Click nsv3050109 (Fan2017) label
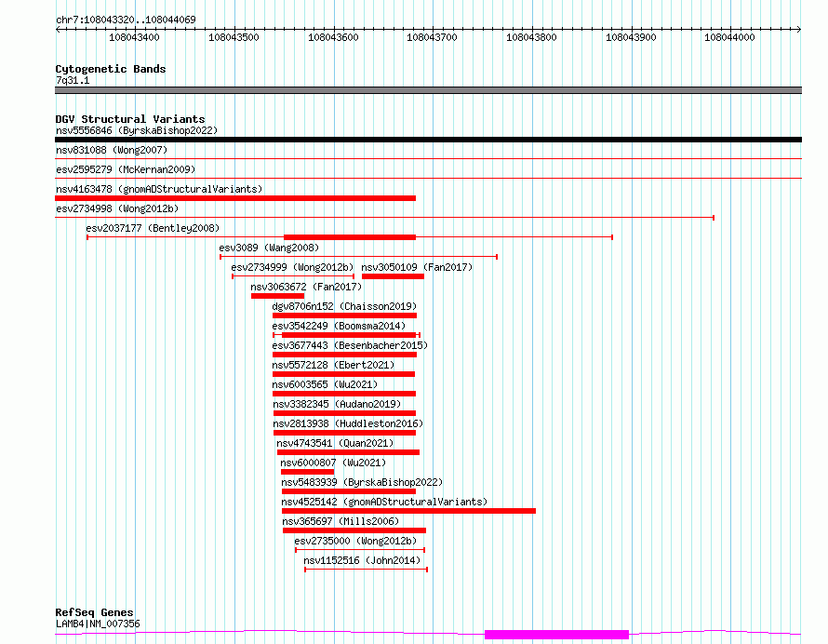Screen dimensions: 828x644 click(417, 267)
